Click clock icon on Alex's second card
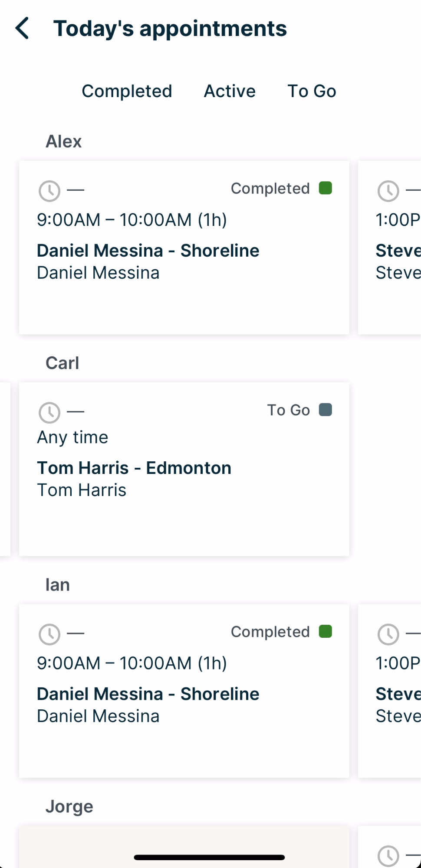This screenshot has height=868, width=421. click(x=388, y=191)
